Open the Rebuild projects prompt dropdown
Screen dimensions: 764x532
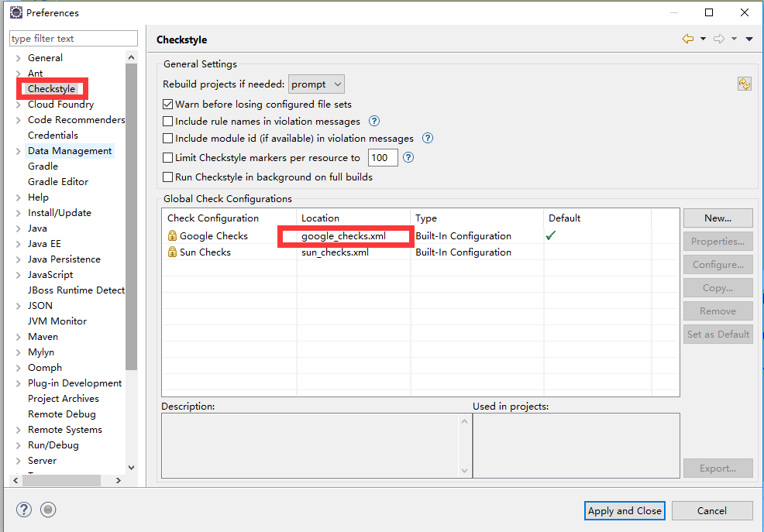click(316, 84)
